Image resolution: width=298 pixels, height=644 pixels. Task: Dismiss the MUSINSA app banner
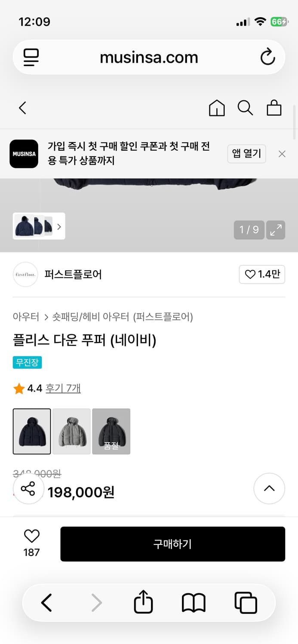pyautogui.click(x=282, y=154)
